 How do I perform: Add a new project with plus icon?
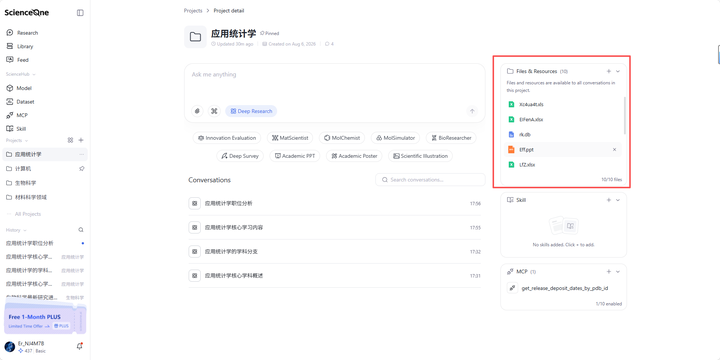tap(81, 140)
